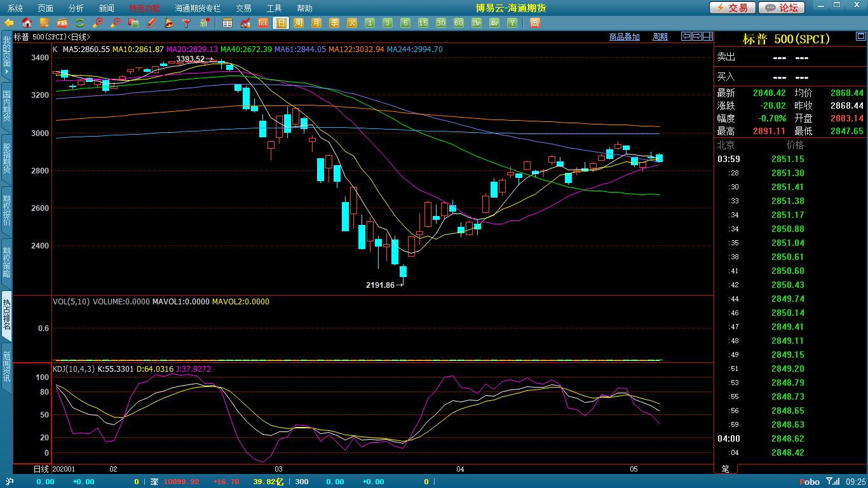Toggle the side info panel icon
The image size is (868, 488).
(707, 36)
